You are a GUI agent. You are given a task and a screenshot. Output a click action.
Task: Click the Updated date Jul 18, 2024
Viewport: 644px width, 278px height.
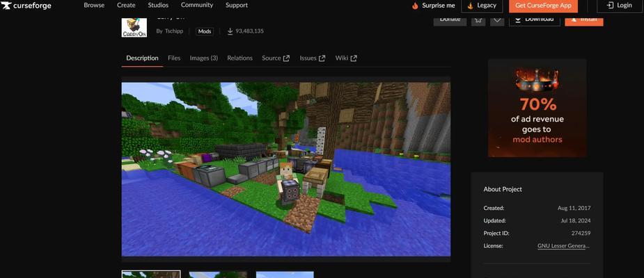coord(576,220)
